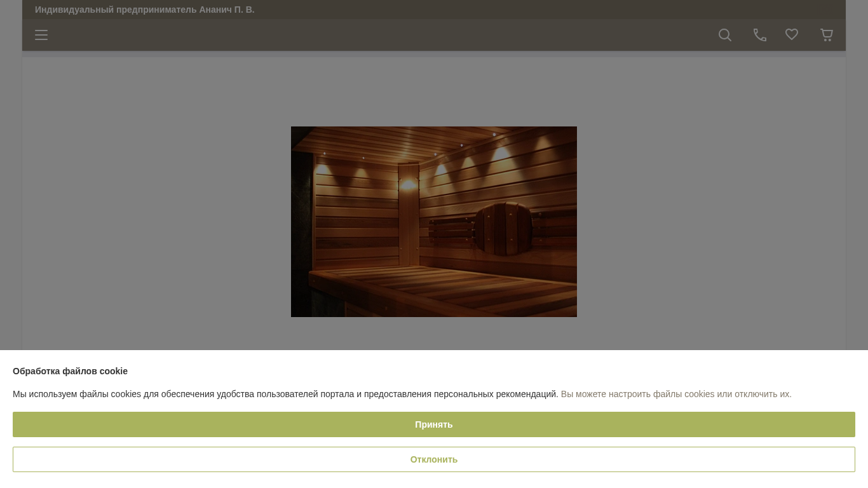
Task: Open the shopping cart icon
Action: pyautogui.click(x=827, y=35)
